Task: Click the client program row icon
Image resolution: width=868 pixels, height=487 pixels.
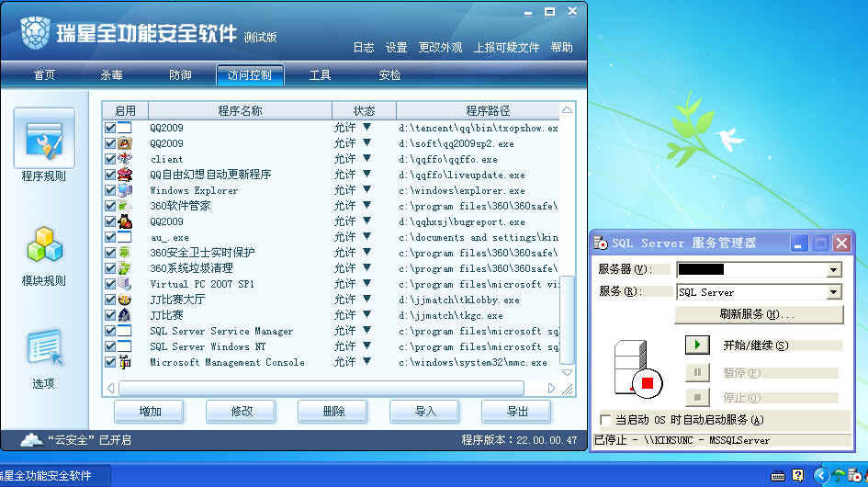Action: tap(125, 159)
